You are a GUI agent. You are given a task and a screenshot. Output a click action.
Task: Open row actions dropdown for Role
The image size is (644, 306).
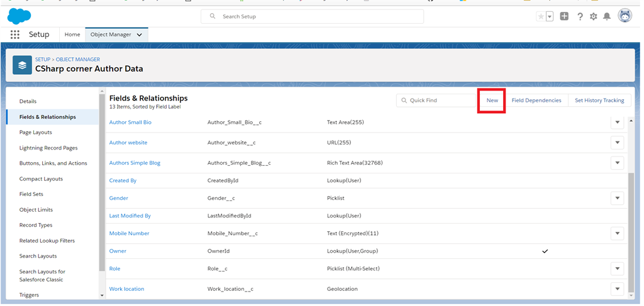pyautogui.click(x=618, y=269)
